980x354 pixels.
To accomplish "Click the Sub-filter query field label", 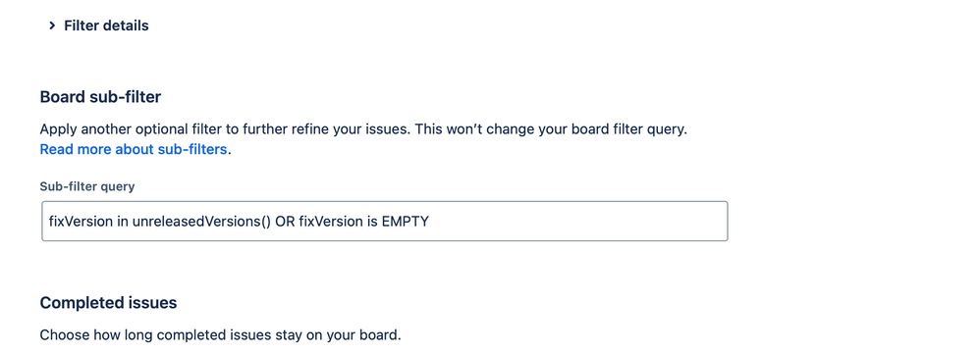I will (x=87, y=186).
